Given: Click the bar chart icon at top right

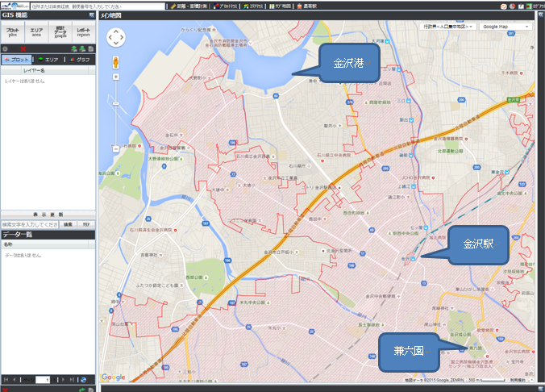Looking at the screenshot, I should [521, 6].
